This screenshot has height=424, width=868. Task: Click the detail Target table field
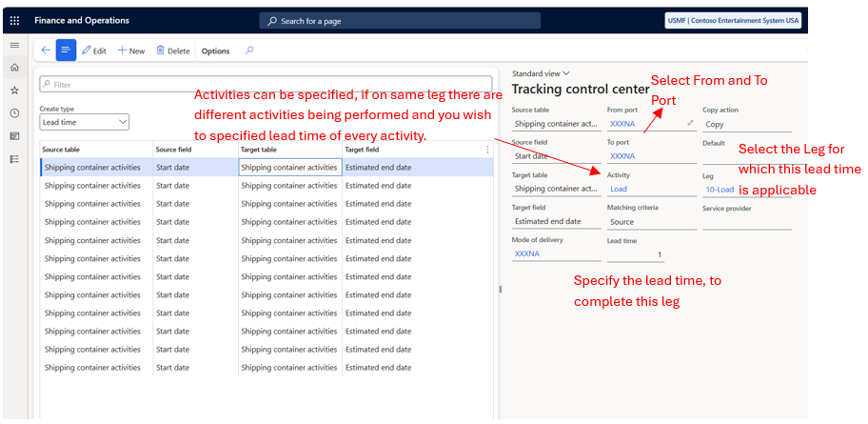(556, 189)
